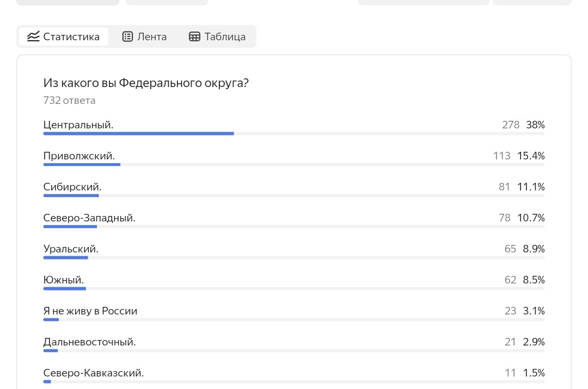This screenshot has width=588, height=389.
Task: Click the blue progress bar under Уральский
Action: click(x=65, y=257)
